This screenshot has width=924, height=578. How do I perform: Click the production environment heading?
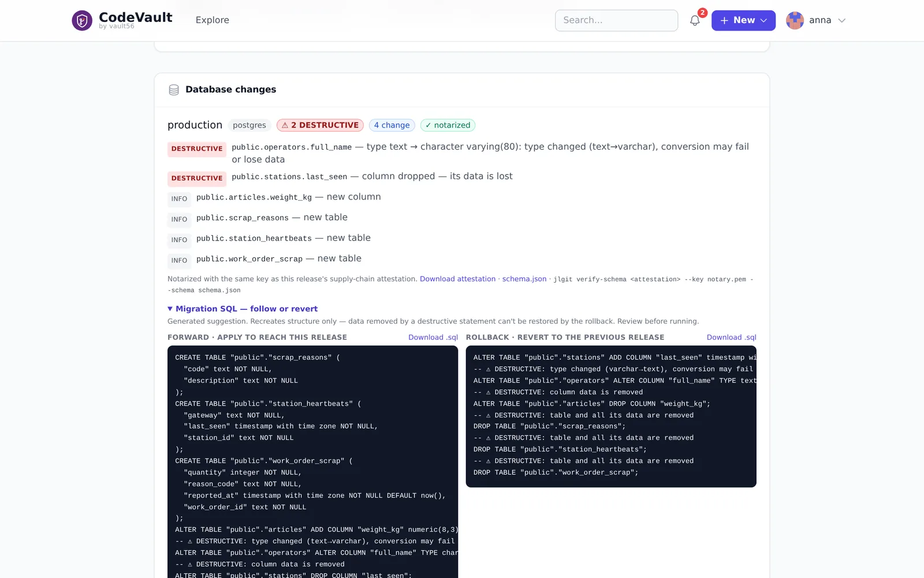[x=195, y=125]
